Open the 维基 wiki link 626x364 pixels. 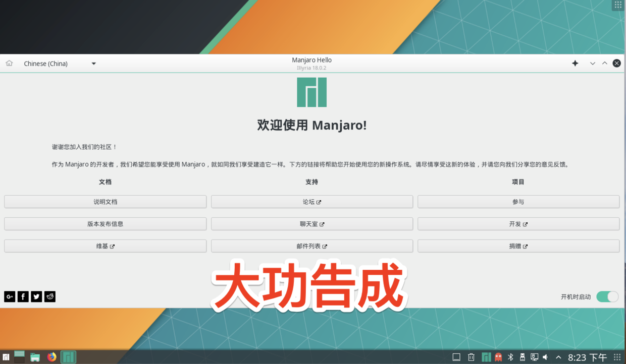(105, 246)
